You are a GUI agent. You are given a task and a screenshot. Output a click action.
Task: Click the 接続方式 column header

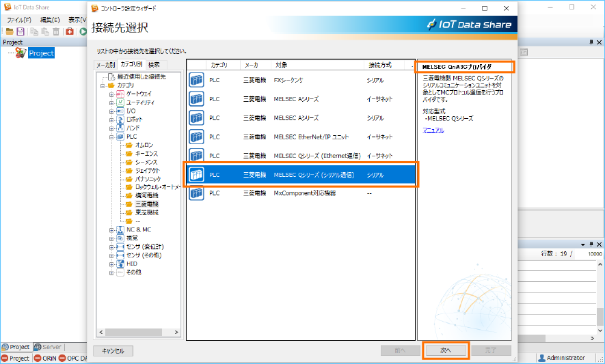384,65
